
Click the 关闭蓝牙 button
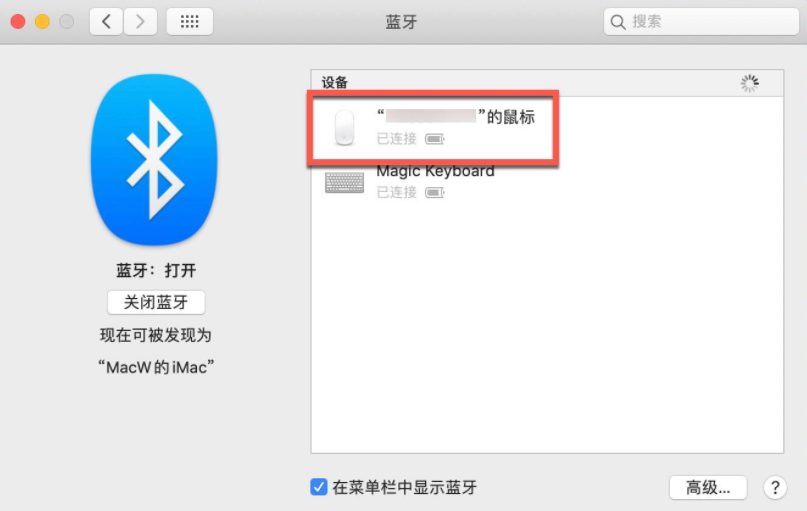156,302
